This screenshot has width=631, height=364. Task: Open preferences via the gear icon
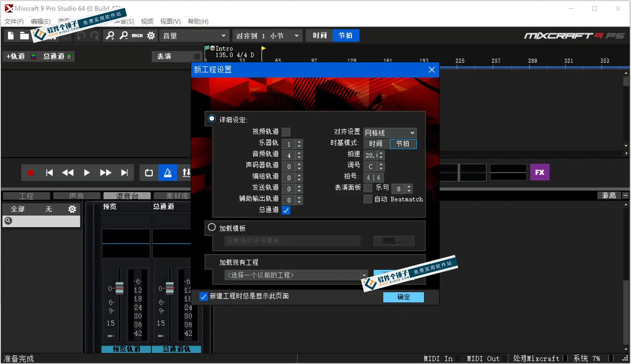151,35
